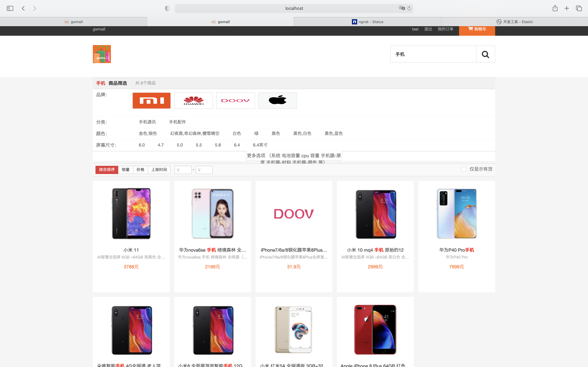Click 退出 to log out
The height and width of the screenshot is (367, 588).
click(428, 29)
